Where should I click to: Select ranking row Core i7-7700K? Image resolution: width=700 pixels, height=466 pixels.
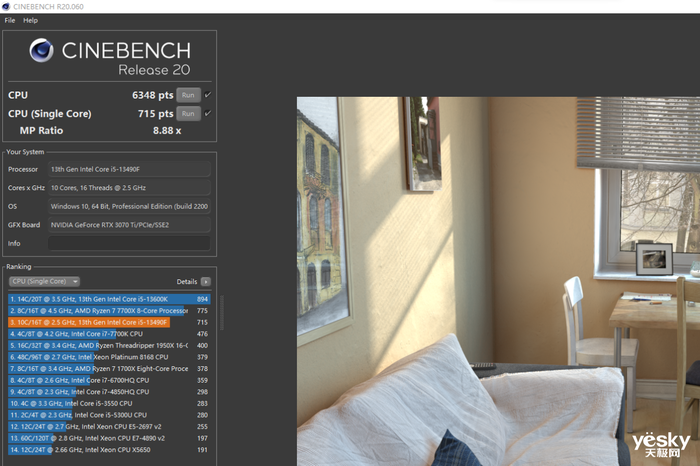click(x=109, y=334)
